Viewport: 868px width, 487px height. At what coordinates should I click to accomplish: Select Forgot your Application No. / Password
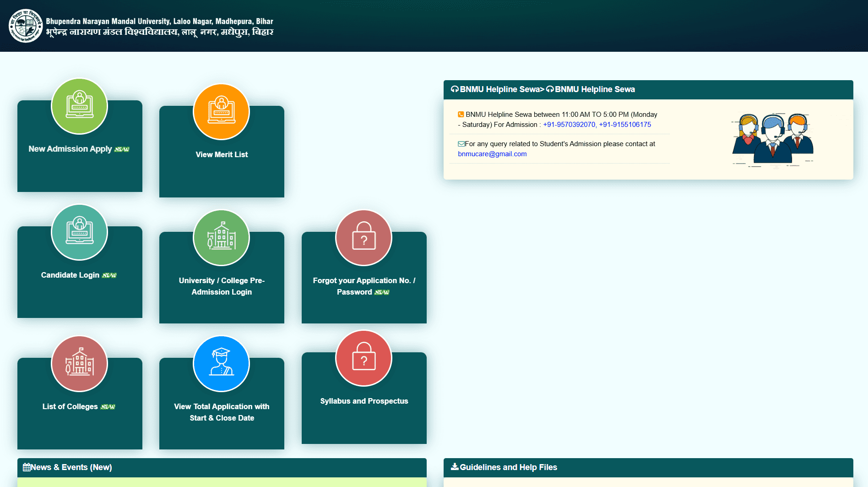pos(364,286)
